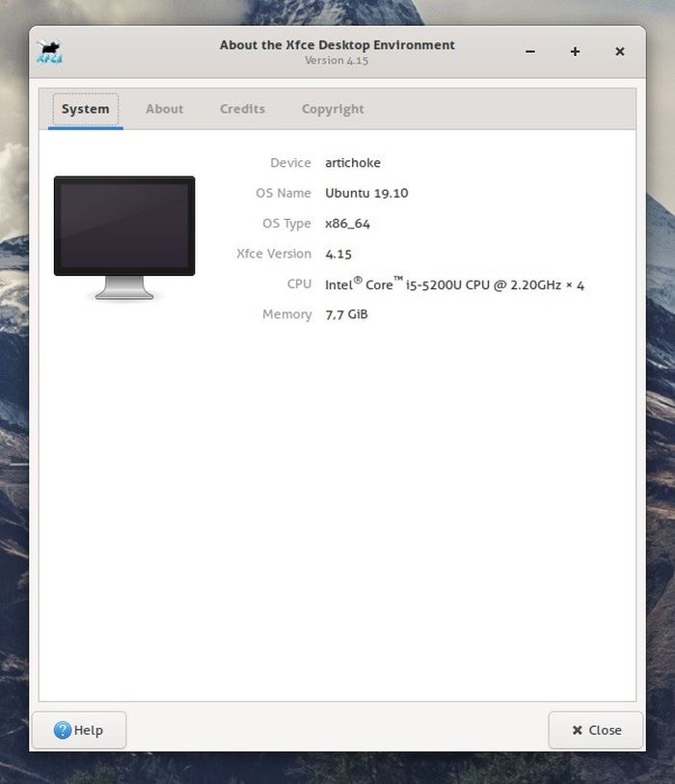Click the window title About the Xfce Desktop Environment

[337, 44]
